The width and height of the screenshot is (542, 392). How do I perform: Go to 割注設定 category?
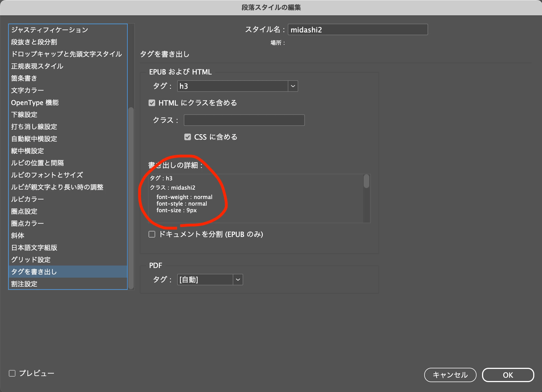tap(24, 284)
